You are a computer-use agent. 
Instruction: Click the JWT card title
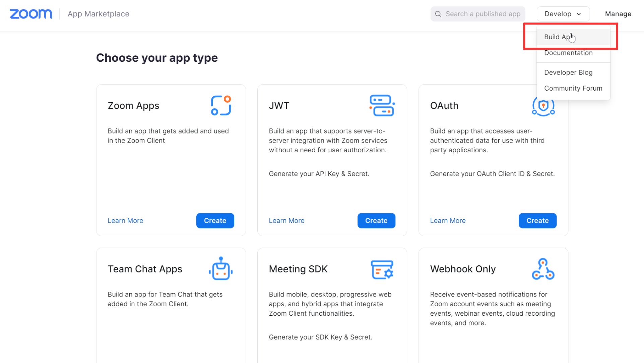279,106
